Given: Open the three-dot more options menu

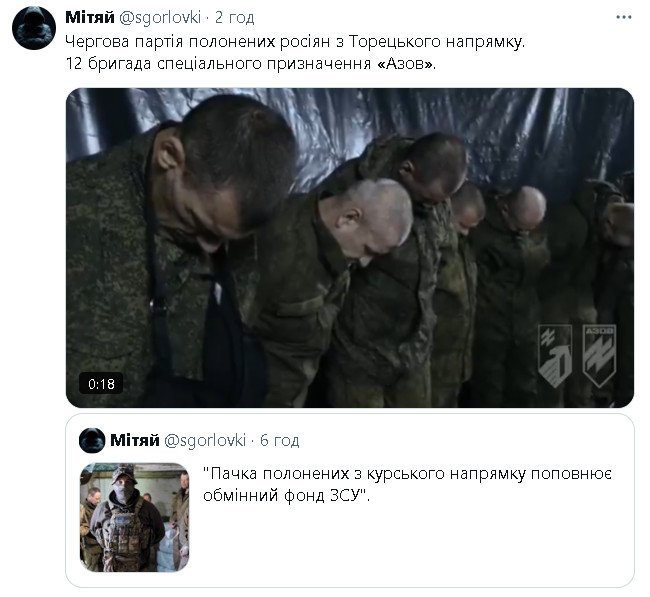Looking at the screenshot, I should (x=623, y=17).
